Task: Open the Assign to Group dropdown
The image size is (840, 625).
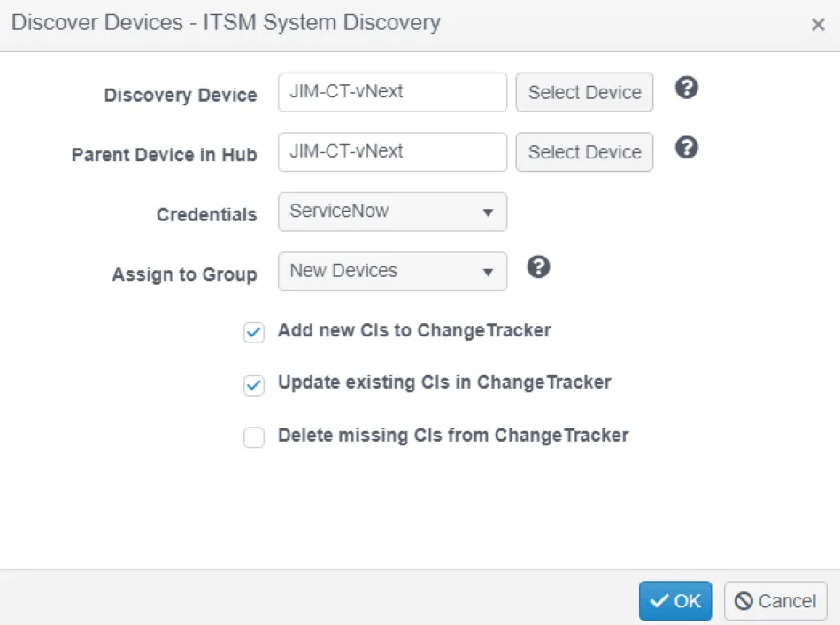Action: [x=392, y=271]
